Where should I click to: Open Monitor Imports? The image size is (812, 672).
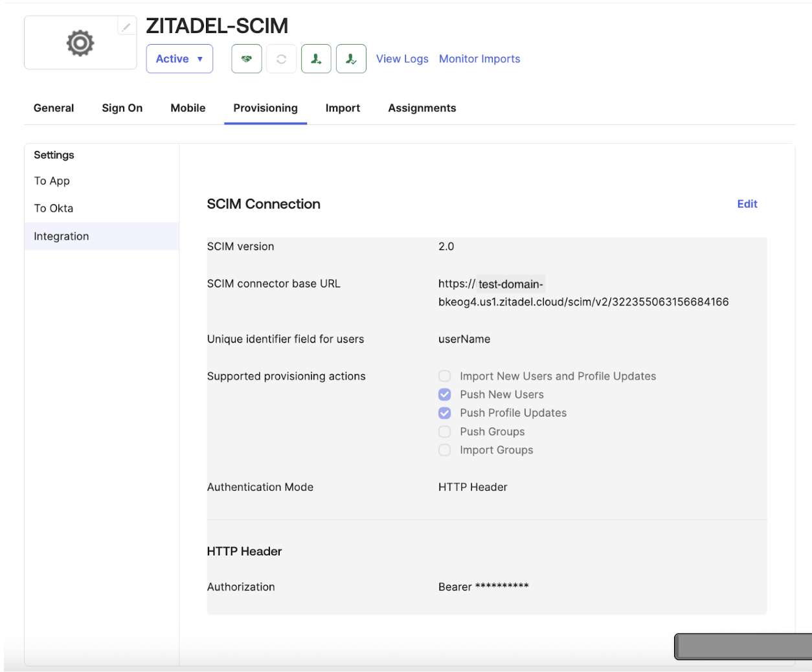coord(479,59)
